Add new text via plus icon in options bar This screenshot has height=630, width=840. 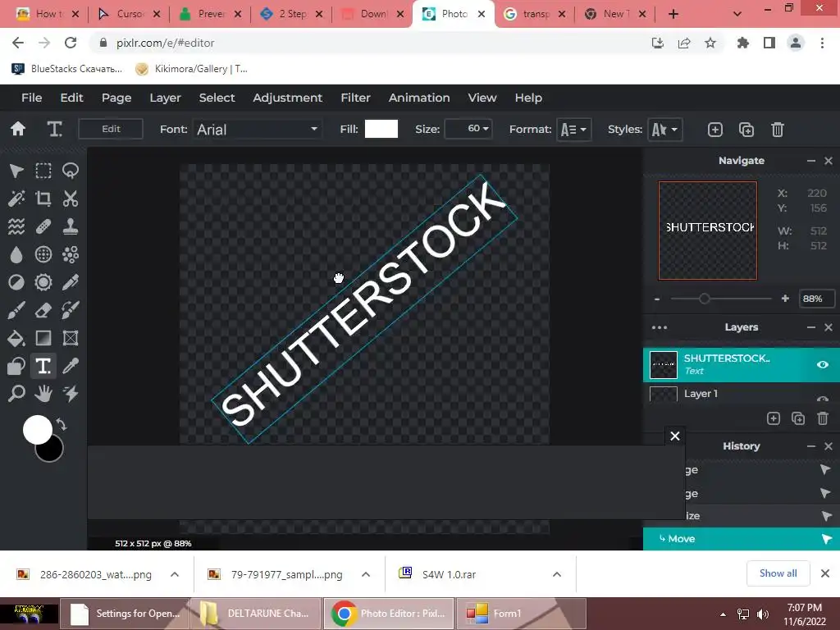click(x=715, y=130)
